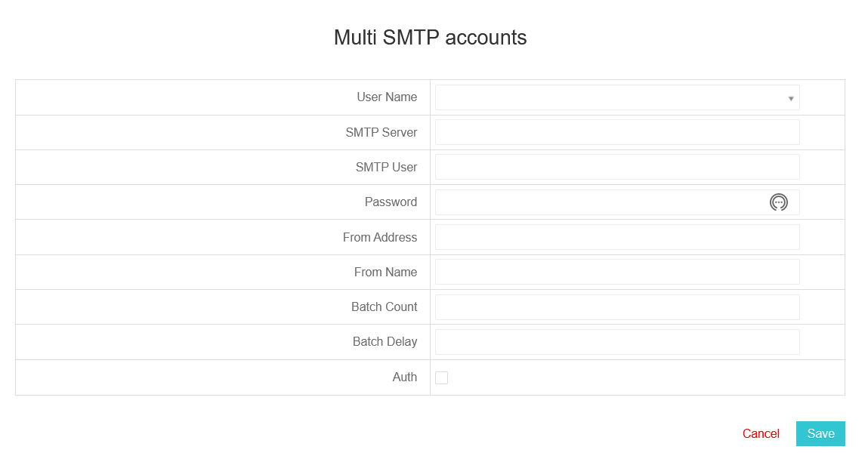
Task: Save the SMTP account settings
Action: [x=820, y=433]
